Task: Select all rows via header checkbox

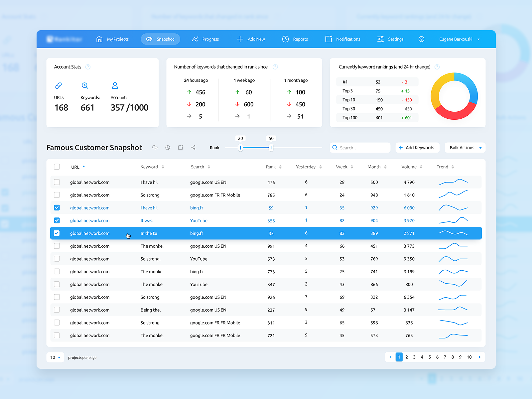Action: click(57, 167)
